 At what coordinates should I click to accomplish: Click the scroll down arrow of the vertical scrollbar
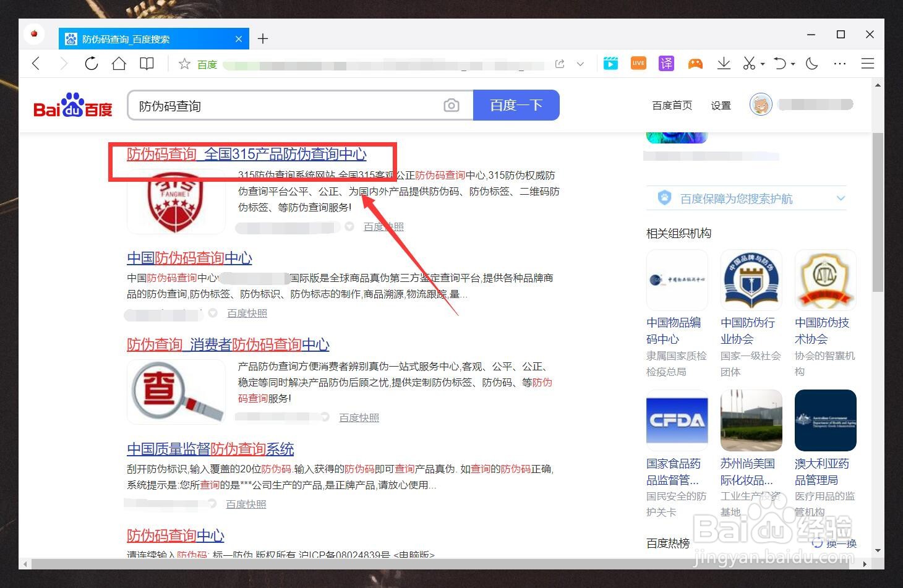[x=878, y=550]
